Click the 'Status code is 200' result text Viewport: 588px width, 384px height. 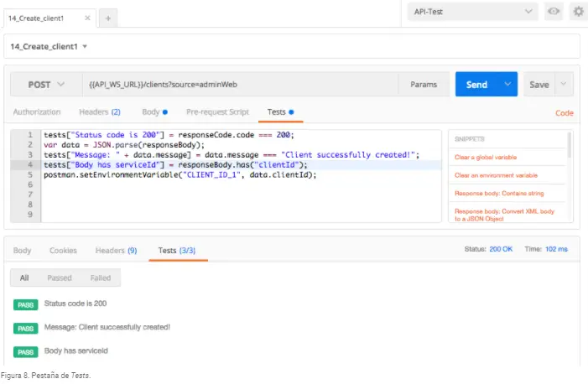(75, 304)
